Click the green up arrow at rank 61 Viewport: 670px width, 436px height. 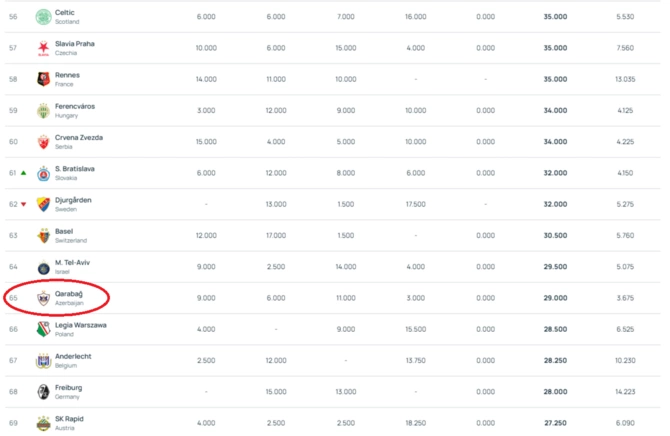click(x=24, y=173)
